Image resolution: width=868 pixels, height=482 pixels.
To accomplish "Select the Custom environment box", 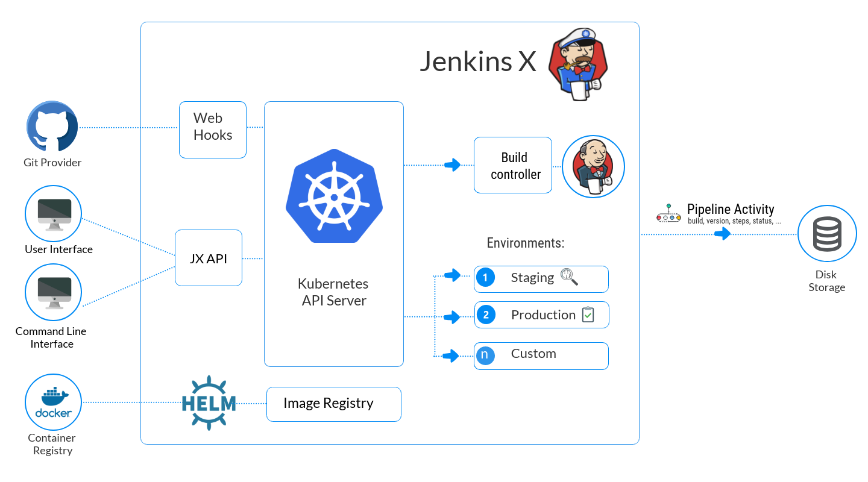I will (541, 355).
